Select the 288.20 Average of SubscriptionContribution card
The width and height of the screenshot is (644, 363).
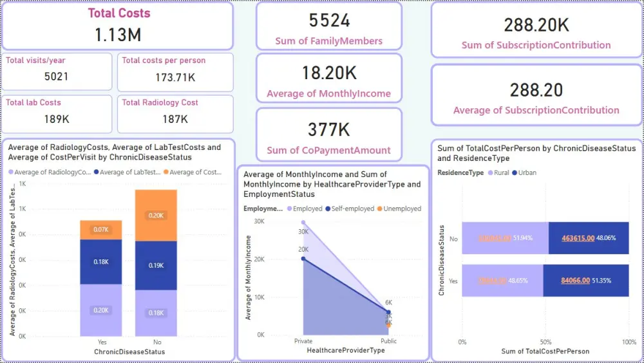536,95
